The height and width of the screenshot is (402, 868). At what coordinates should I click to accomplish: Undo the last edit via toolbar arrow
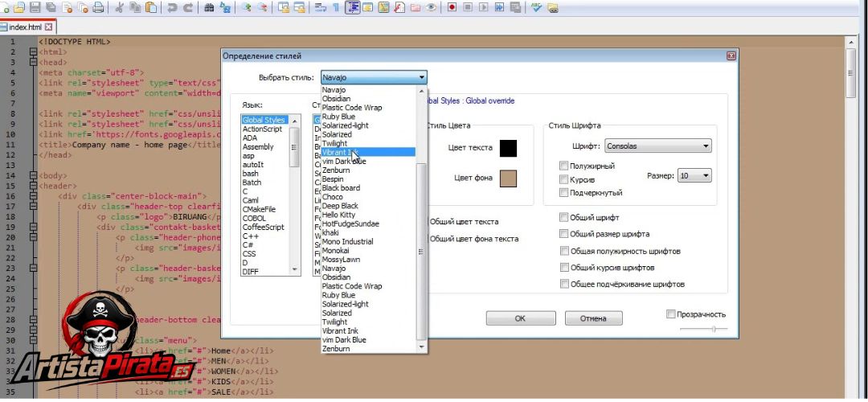click(172, 8)
